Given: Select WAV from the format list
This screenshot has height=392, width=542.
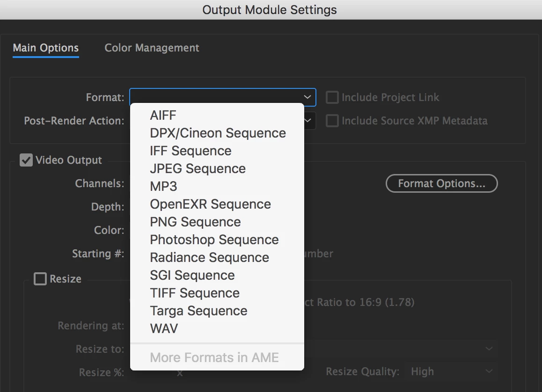Looking at the screenshot, I should tap(164, 328).
